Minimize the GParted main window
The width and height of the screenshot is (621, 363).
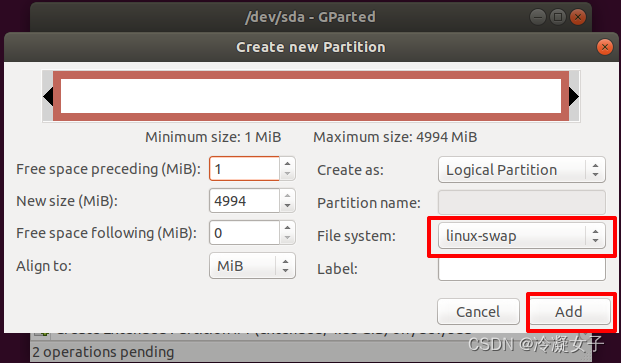(538, 17)
